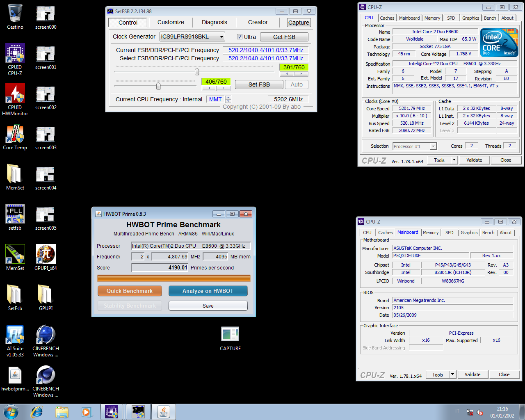Open the SetFsb folder on desktop
The image size is (525, 420).
[x=15, y=298]
